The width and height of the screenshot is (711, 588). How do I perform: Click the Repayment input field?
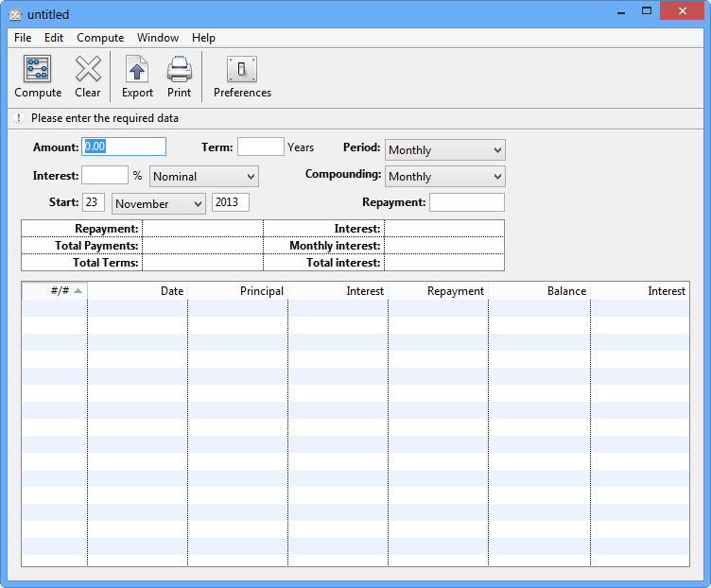(x=466, y=202)
